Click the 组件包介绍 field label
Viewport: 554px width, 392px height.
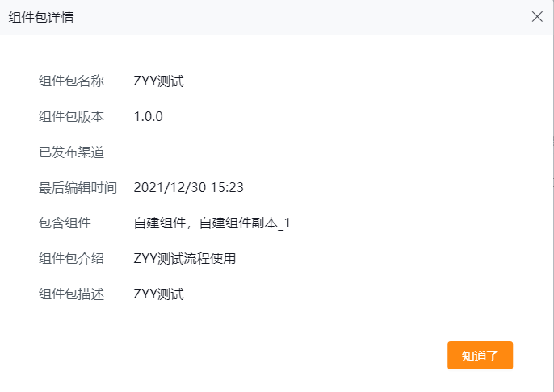71,258
